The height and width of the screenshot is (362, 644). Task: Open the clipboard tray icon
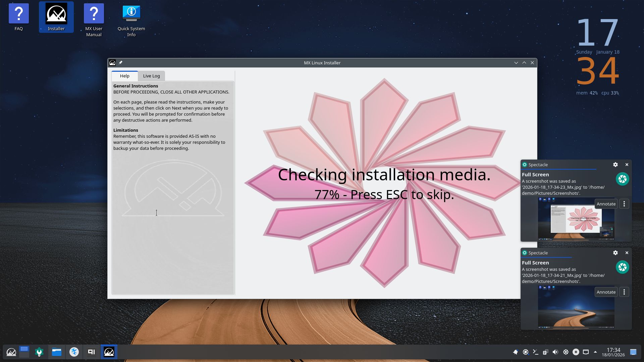click(x=545, y=352)
